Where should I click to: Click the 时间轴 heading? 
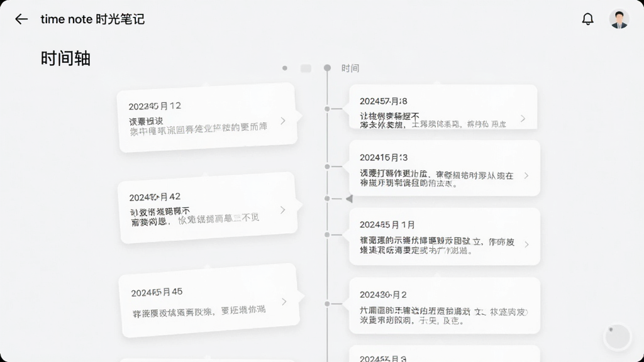click(65, 58)
